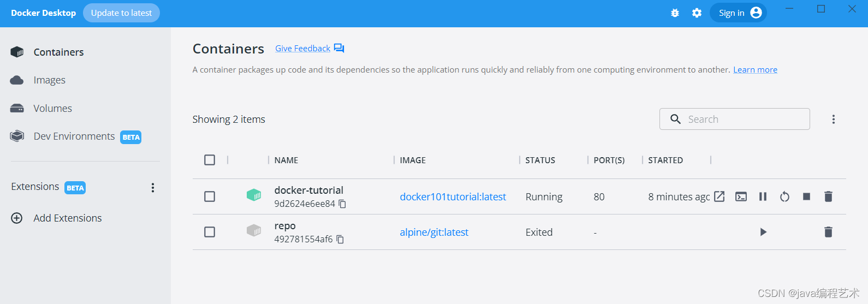Open the Learn more link
Viewport: 868px width, 304px height.
[755, 70]
